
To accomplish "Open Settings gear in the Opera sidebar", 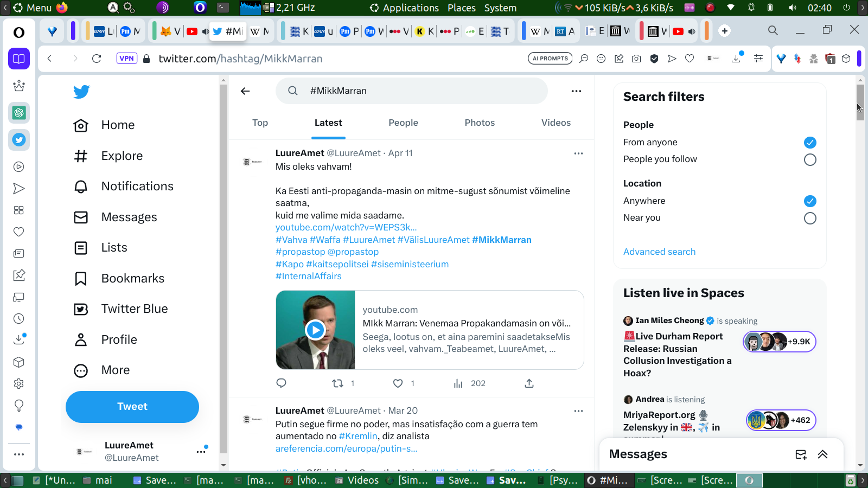I will pyautogui.click(x=19, y=384).
